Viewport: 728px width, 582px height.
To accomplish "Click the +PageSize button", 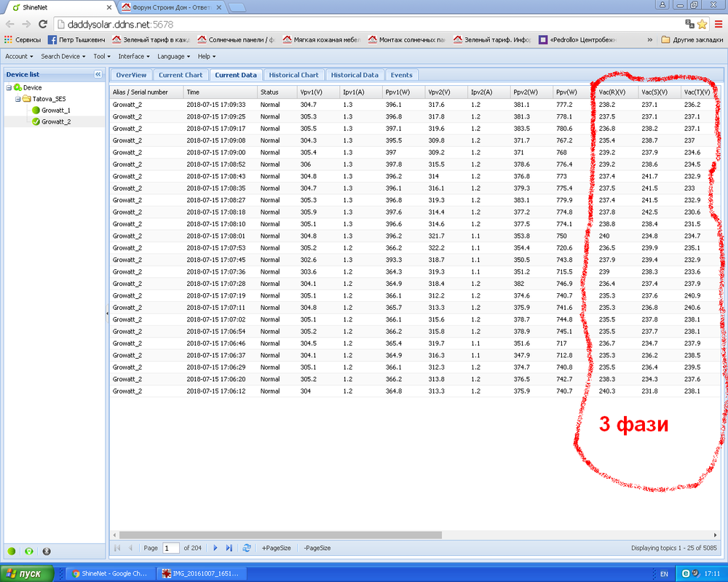I will 277,548.
